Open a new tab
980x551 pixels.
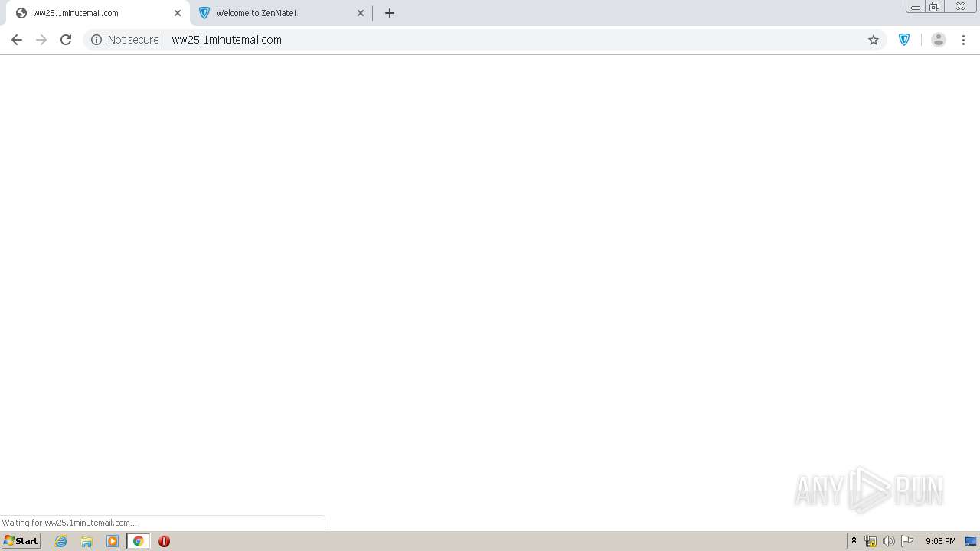coord(390,13)
